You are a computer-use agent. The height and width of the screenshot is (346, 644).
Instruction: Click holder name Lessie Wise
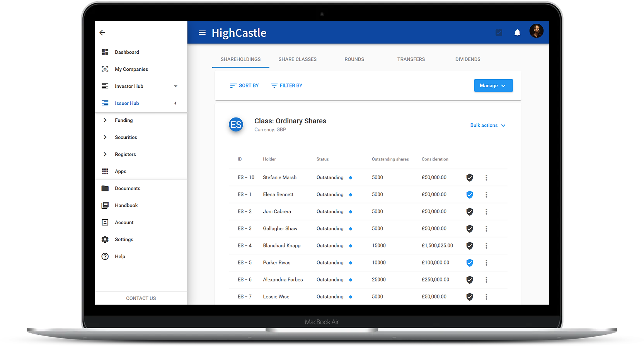276,297
